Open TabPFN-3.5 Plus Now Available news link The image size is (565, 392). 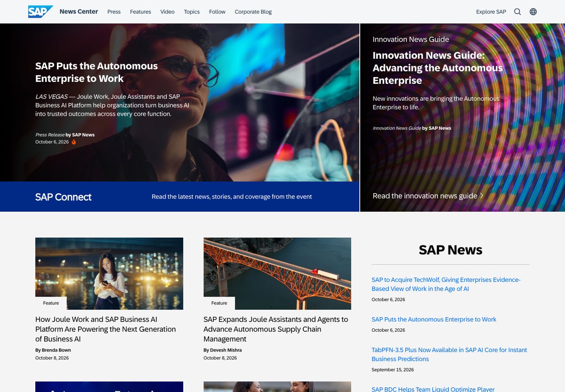click(449, 354)
